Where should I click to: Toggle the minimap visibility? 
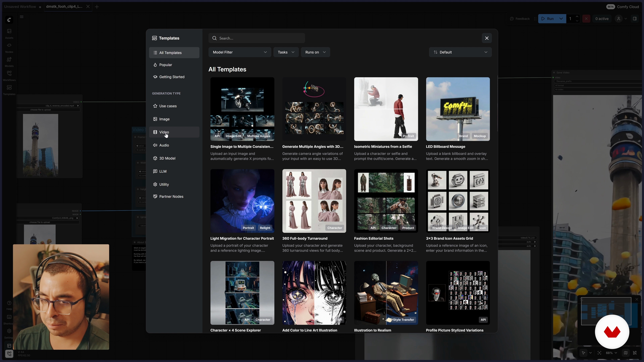point(626,353)
